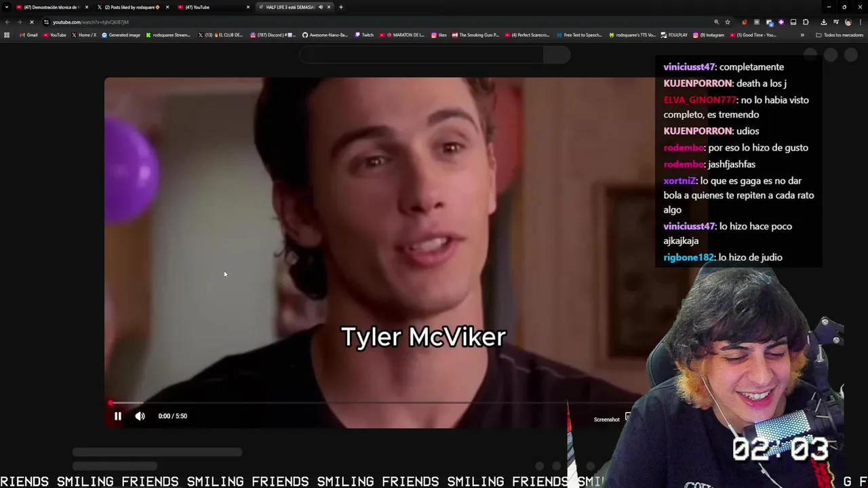Open the orange browser extension icon
This screenshot has height=488, width=868.
745,22
